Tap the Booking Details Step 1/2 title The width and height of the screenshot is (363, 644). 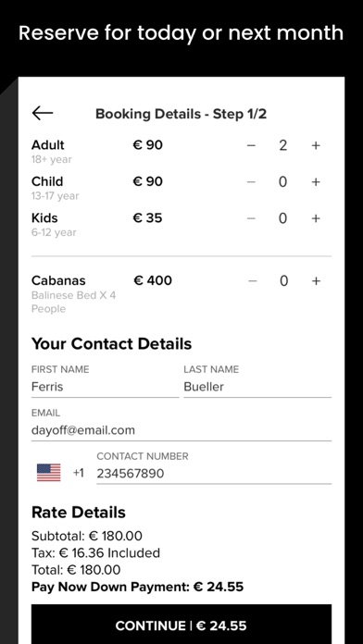[x=181, y=114]
